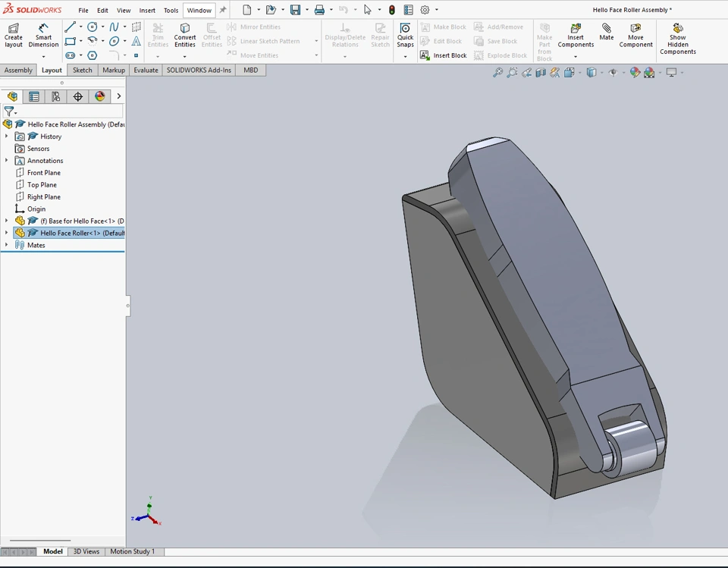Open the Tools menu

(x=171, y=11)
